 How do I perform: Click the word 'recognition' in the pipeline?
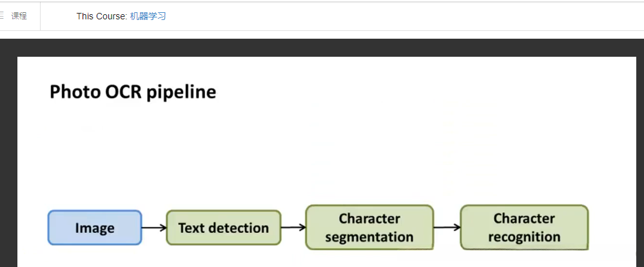tap(524, 237)
